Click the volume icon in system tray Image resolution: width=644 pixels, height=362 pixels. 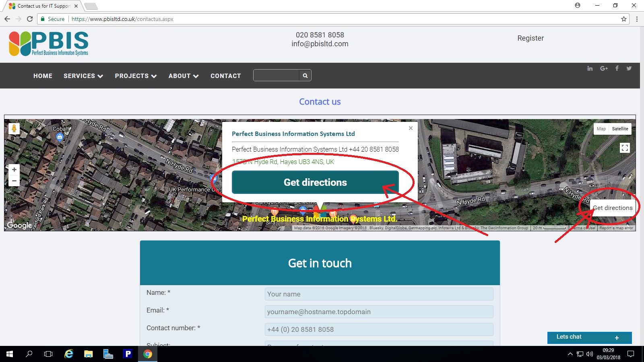point(590,354)
